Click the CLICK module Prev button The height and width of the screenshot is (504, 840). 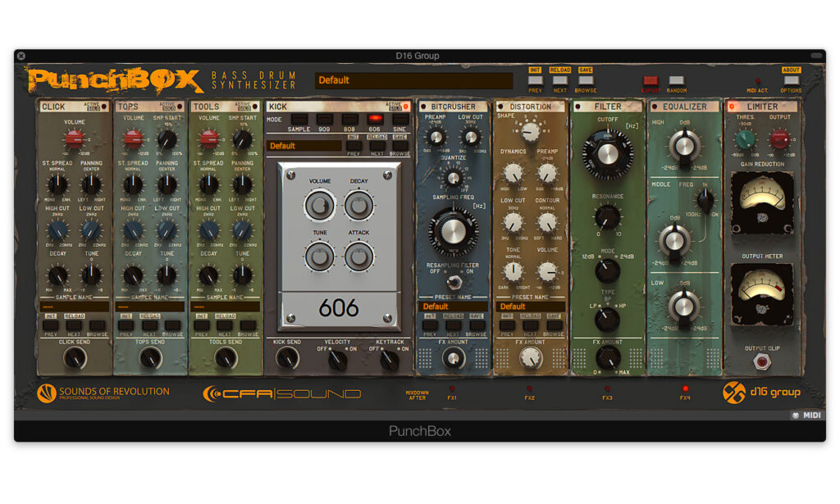[51, 325]
